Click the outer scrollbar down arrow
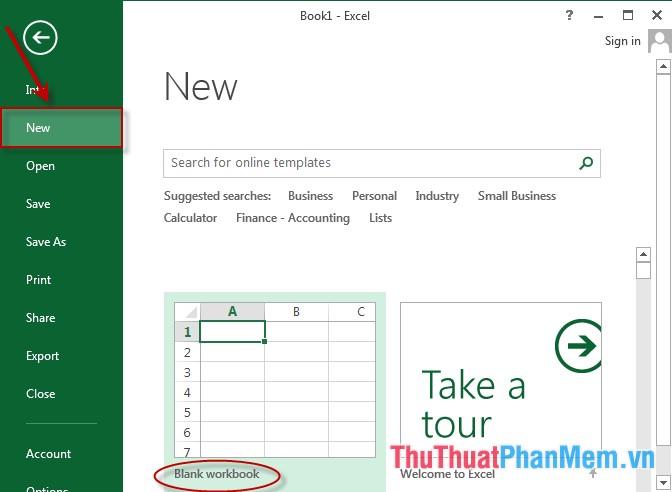The height and width of the screenshot is (492, 672). pyautogui.click(x=663, y=481)
